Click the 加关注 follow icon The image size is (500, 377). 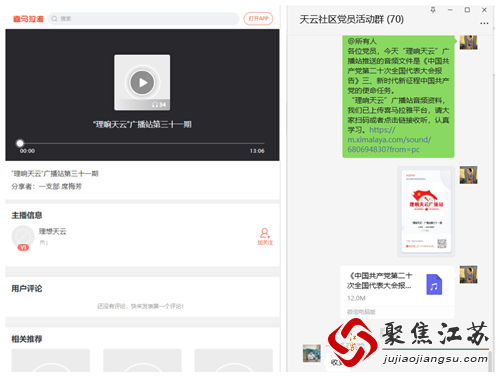265,236
